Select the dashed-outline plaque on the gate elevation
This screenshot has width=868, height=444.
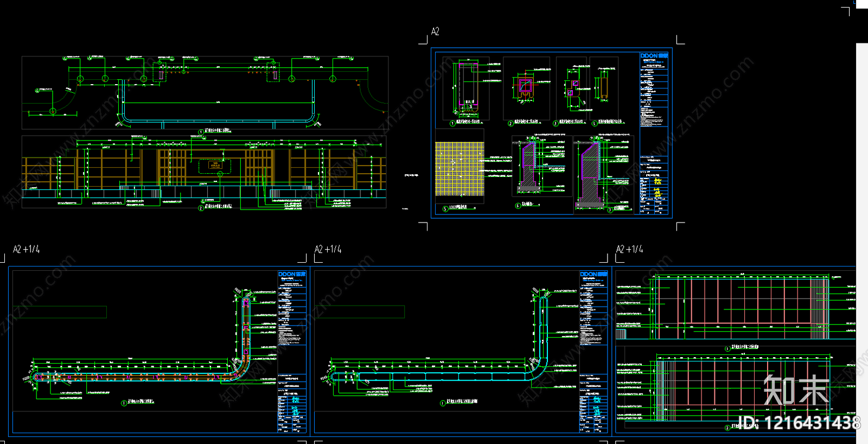pyautogui.click(x=216, y=166)
